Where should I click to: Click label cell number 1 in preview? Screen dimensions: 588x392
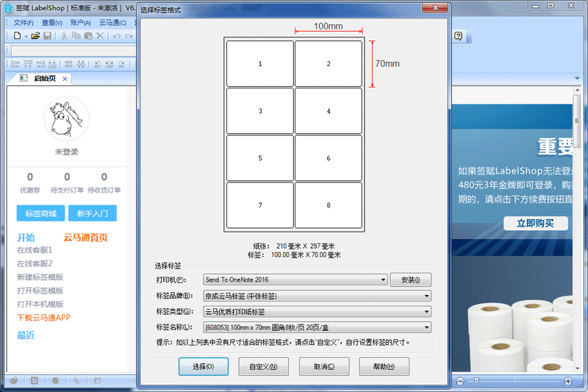(260, 64)
